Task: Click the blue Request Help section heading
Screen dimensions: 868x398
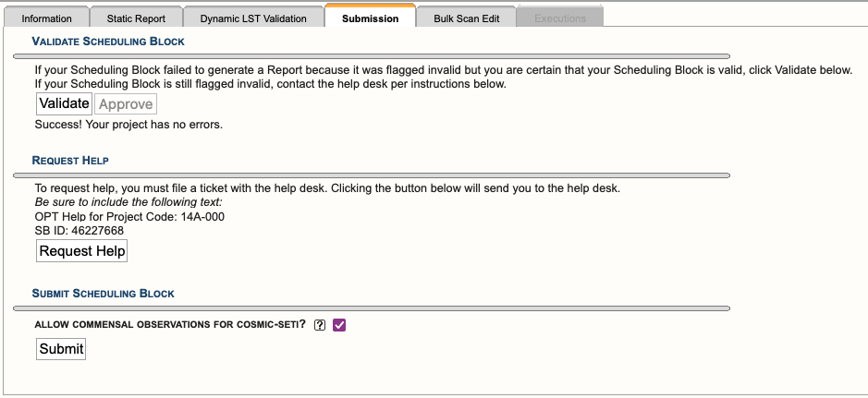Action: [70, 161]
